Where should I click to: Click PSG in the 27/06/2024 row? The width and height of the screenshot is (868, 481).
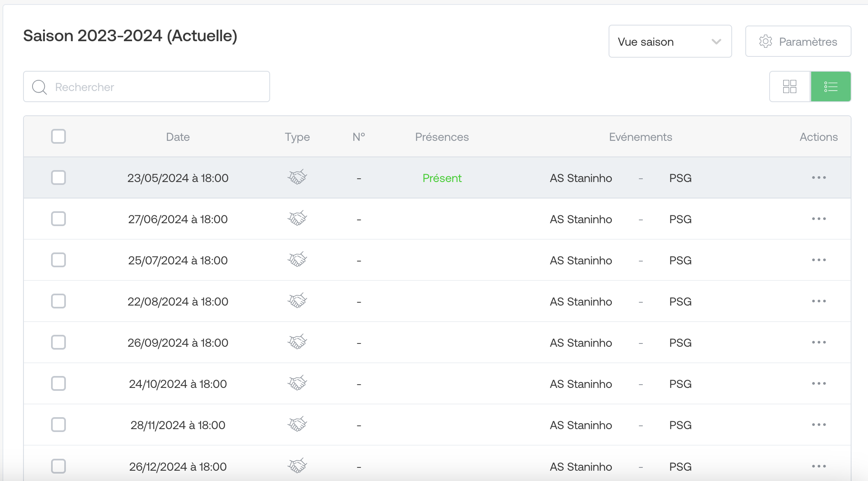(x=680, y=219)
